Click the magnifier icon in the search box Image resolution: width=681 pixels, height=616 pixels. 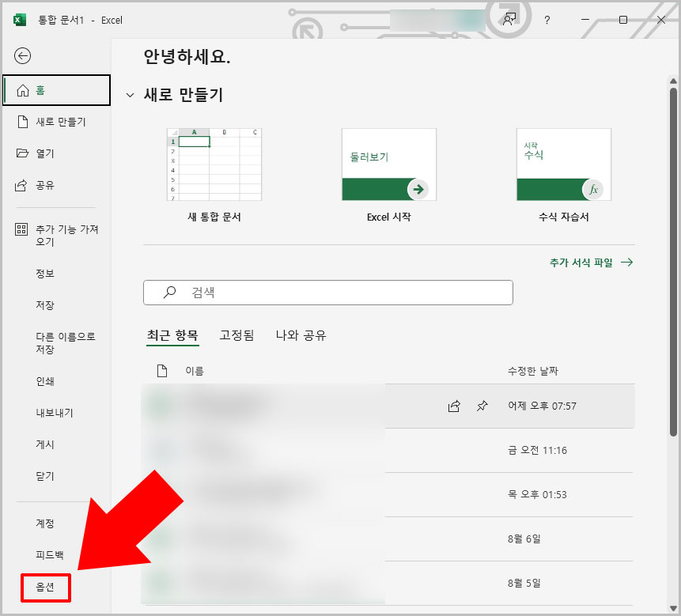tap(169, 292)
